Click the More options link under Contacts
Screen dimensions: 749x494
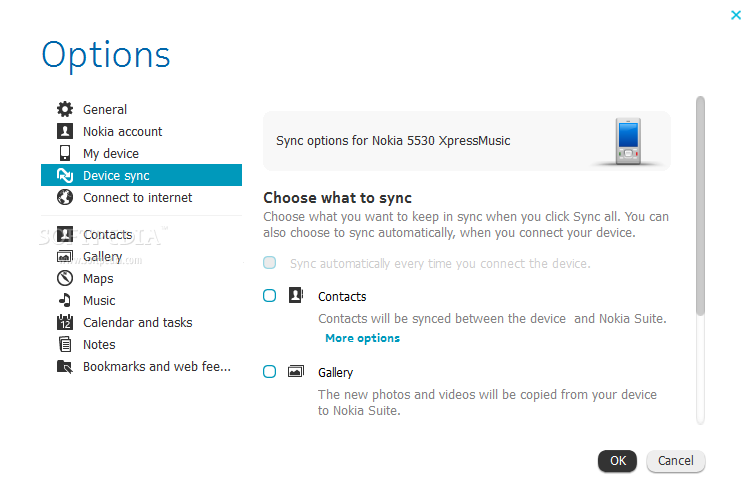[x=363, y=338]
